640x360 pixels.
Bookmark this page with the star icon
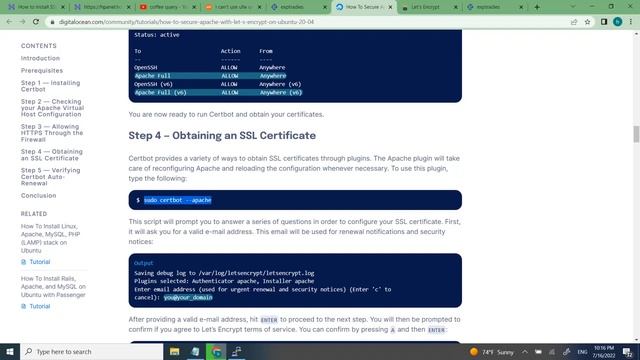[x=587, y=22]
